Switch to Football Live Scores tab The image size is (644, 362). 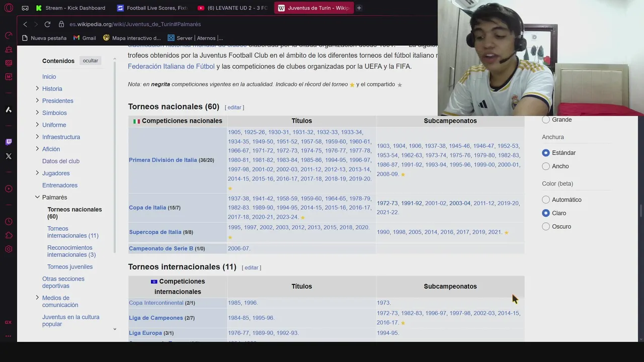(x=152, y=8)
